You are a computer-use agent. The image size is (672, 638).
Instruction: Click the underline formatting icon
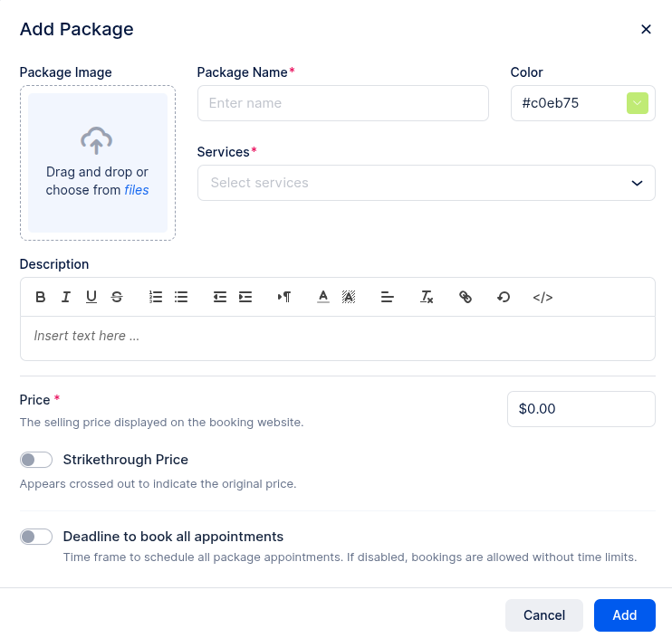tap(91, 297)
